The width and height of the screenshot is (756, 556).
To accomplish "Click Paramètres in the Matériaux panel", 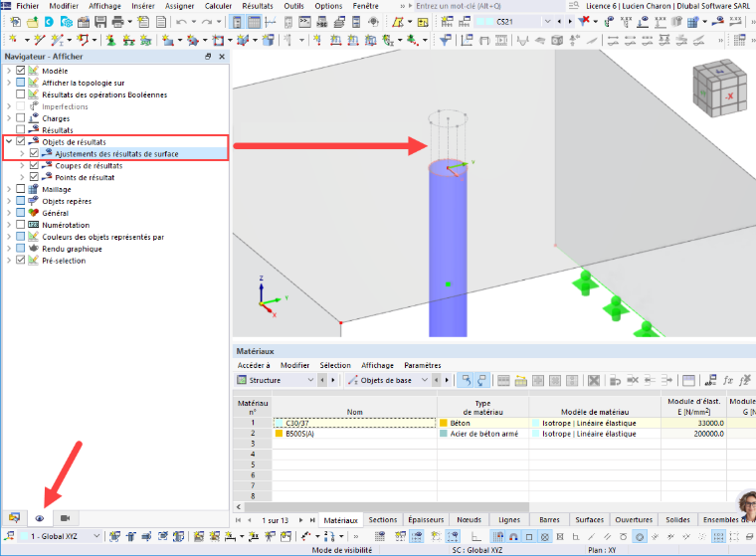I will [x=423, y=365].
